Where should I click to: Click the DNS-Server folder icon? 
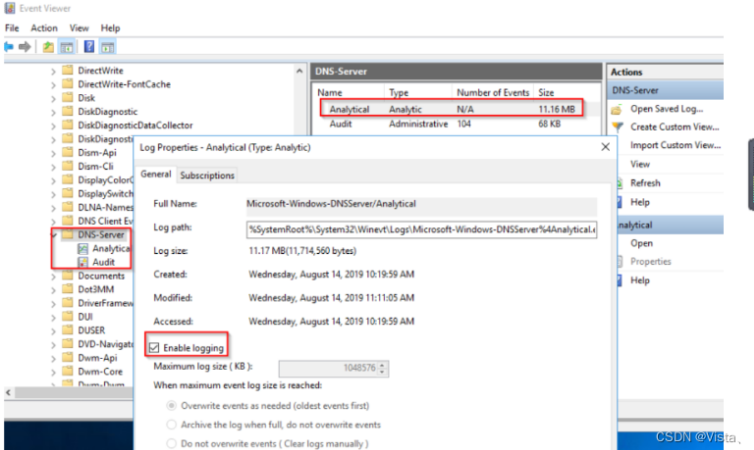(68, 235)
